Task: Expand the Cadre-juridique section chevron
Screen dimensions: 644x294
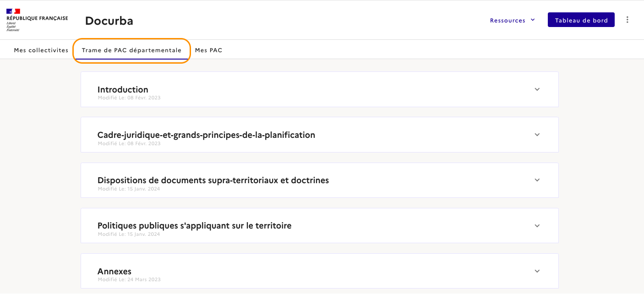Action: pyautogui.click(x=537, y=135)
